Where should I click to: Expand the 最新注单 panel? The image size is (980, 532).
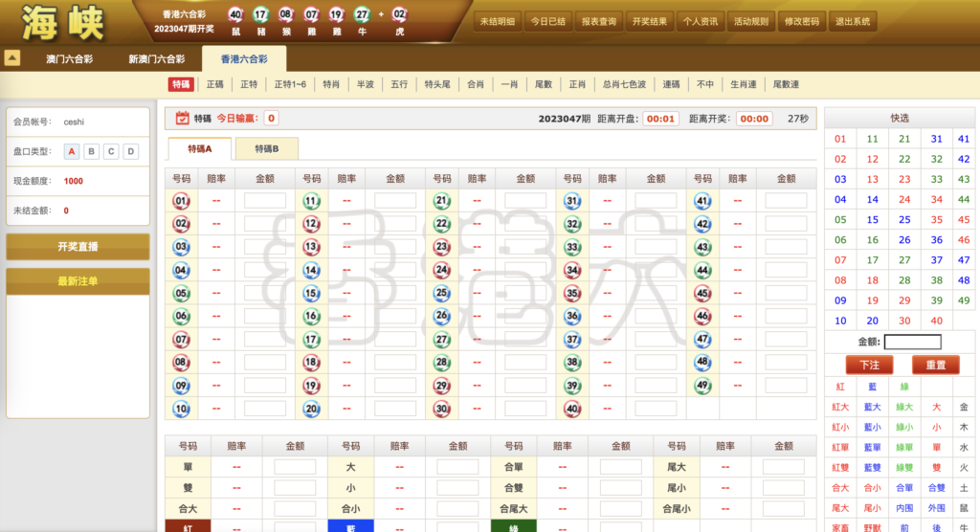(x=78, y=281)
